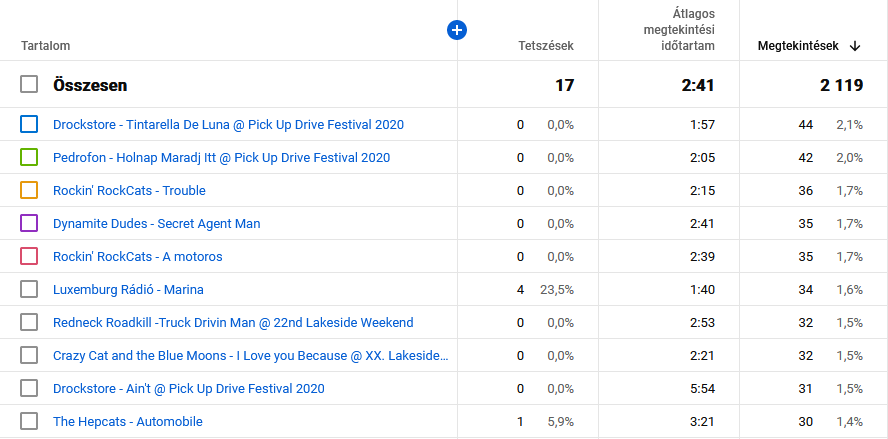Sort by the Tetszések column header
Viewport: 888px width, 439px height.
coord(545,46)
